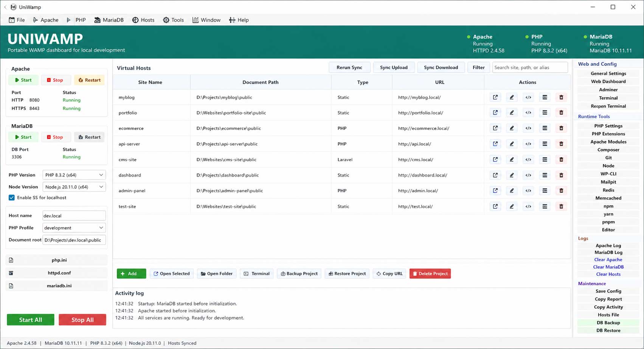Viewport: 644px width, 349px height.
Task: Open the php.ini config file
Action: click(x=57, y=260)
